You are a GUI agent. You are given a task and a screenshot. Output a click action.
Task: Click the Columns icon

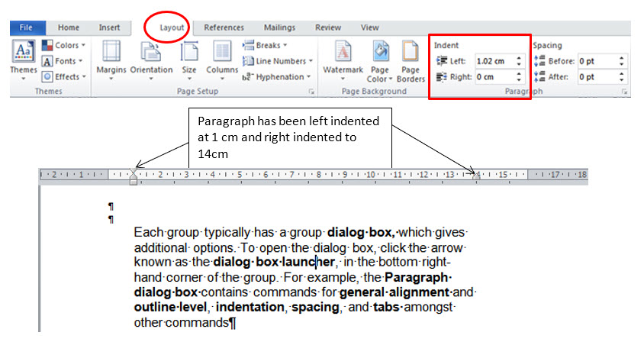pyautogui.click(x=222, y=51)
